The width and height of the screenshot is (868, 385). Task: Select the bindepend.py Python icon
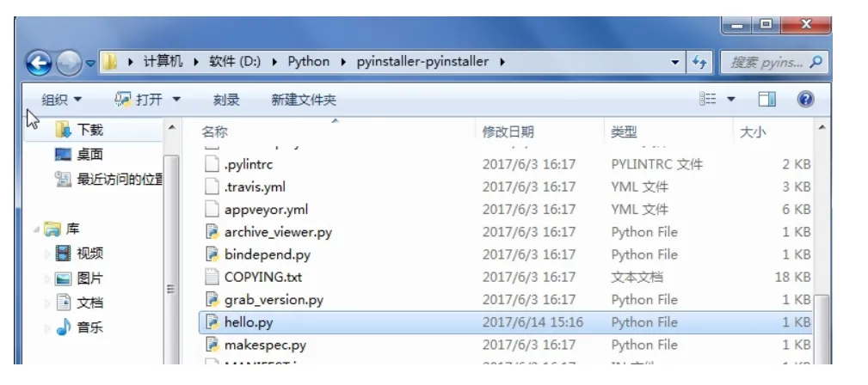click(x=212, y=254)
